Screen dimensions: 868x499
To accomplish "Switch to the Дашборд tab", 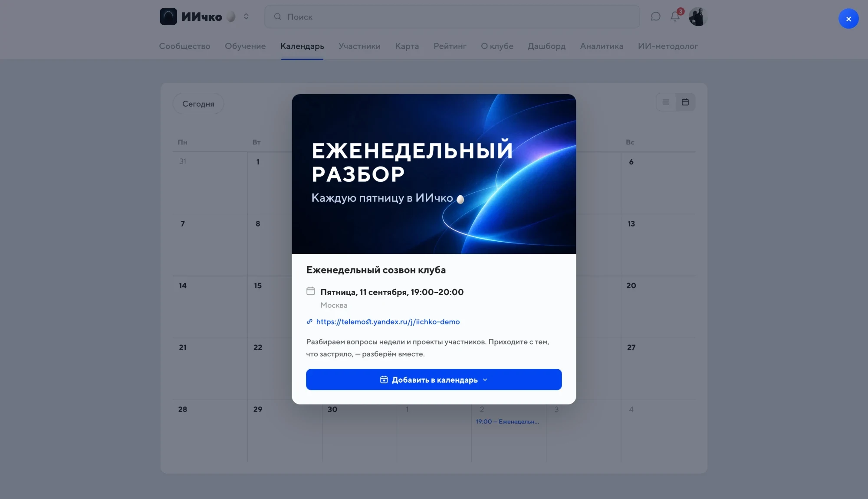I will pyautogui.click(x=546, y=46).
